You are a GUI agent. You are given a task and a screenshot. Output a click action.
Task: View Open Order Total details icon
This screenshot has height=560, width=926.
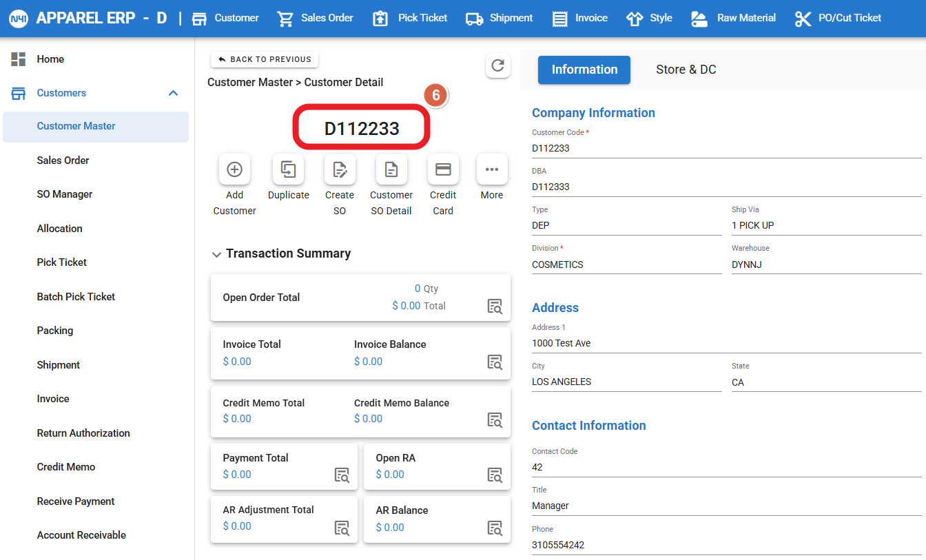pos(495,307)
